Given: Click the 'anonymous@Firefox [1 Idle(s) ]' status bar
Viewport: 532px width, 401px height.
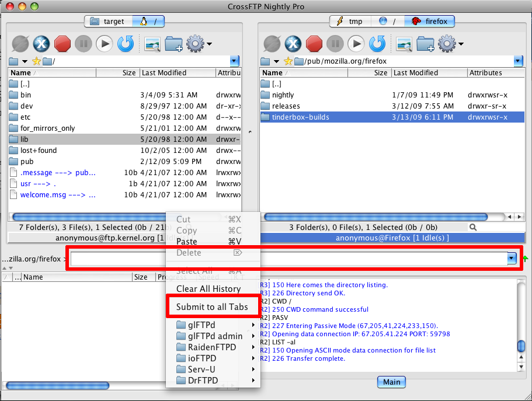Looking at the screenshot, I should coord(392,238).
